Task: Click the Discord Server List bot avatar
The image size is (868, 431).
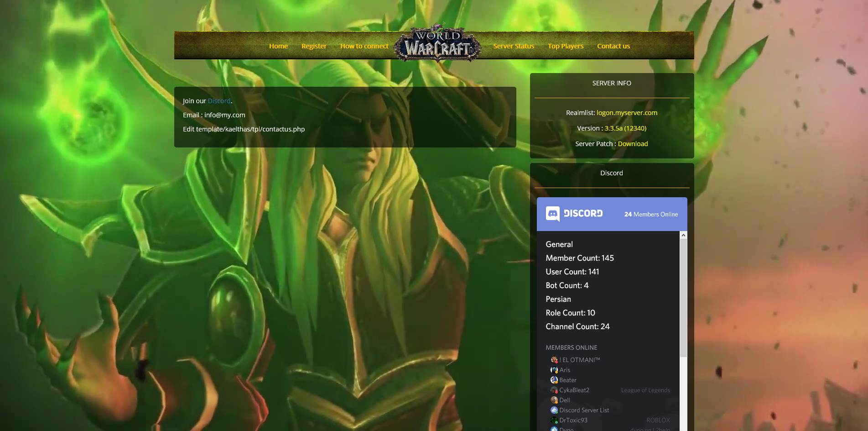Action: tap(554, 410)
